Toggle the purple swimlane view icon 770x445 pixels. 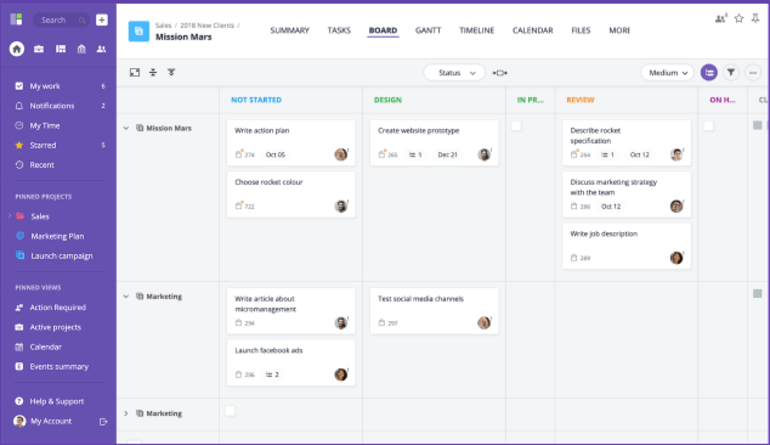click(x=709, y=73)
